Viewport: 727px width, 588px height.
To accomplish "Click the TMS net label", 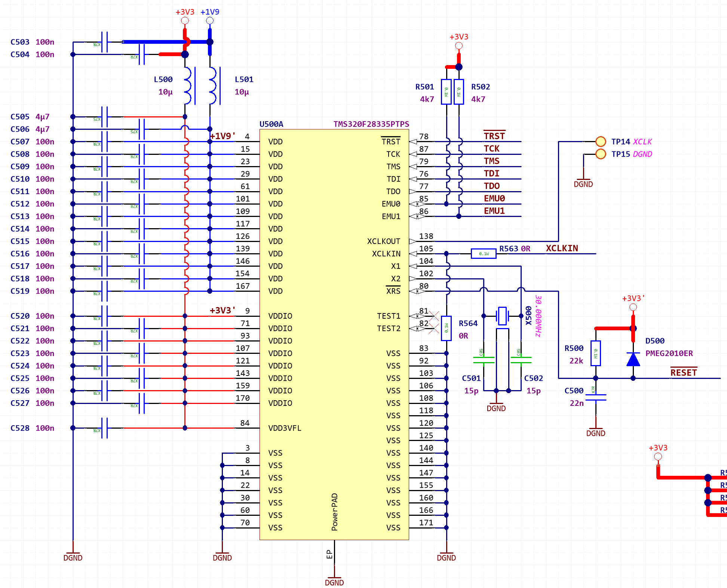I will [492, 161].
